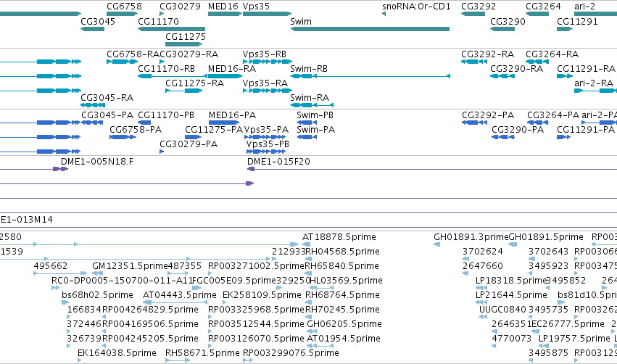Select the AT04443.5prime EST label
Image resolution: width=617 pixels, height=364 pixels.
[179, 295]
